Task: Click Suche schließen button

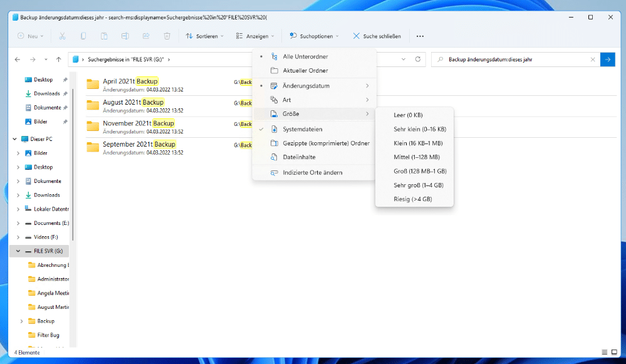Action: 377,36
